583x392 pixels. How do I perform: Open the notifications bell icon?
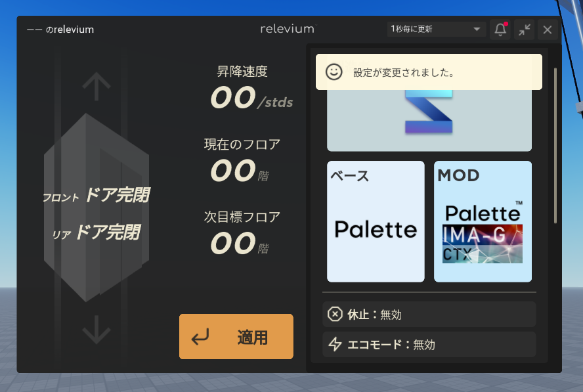500,30
